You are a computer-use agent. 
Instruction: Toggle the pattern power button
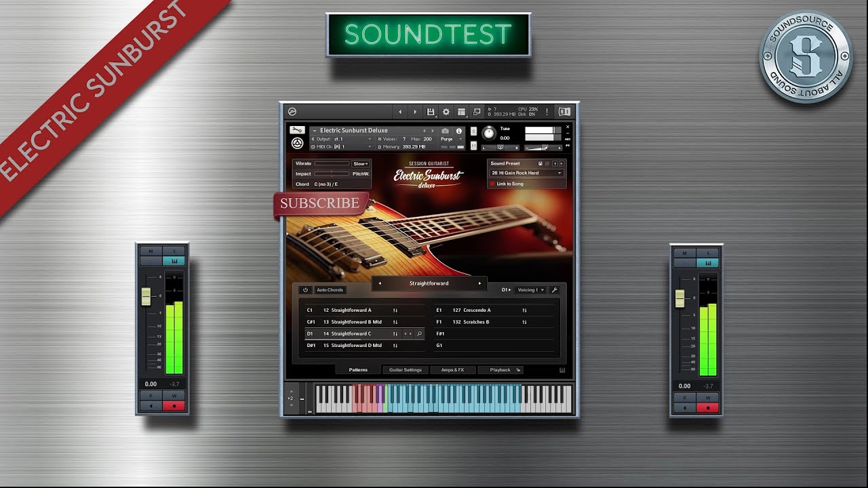(305, 290)
